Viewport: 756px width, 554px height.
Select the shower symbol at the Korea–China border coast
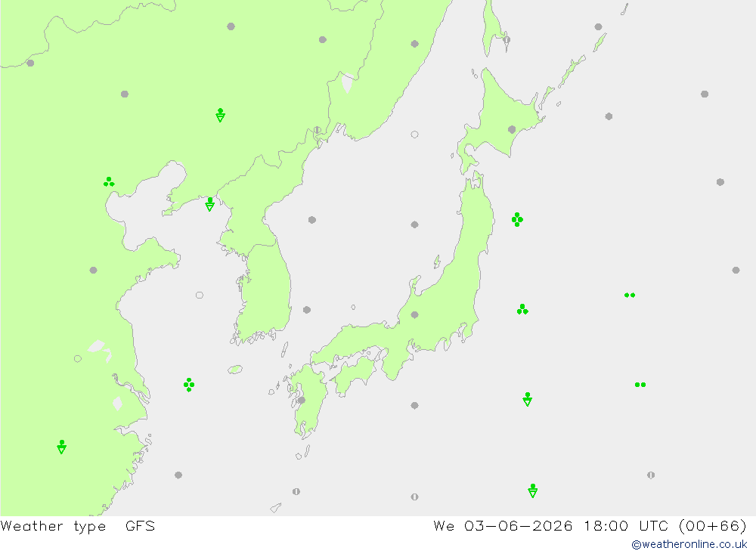click(x=209, y=204)
